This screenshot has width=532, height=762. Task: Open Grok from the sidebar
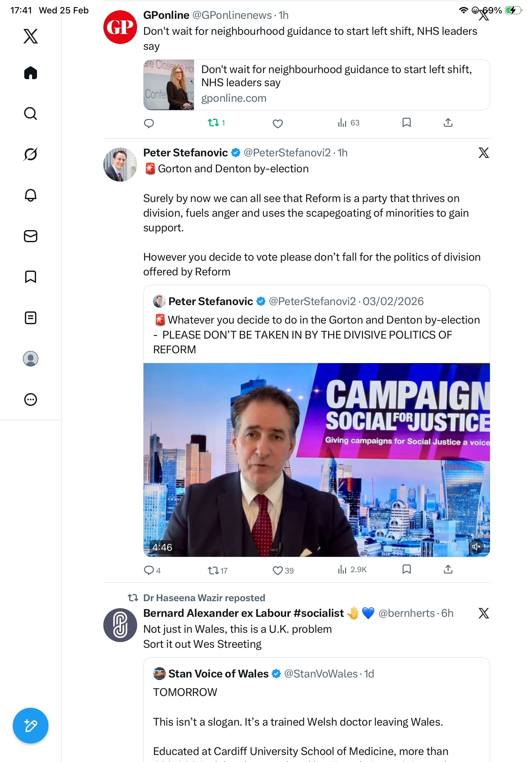coord(31,154)
